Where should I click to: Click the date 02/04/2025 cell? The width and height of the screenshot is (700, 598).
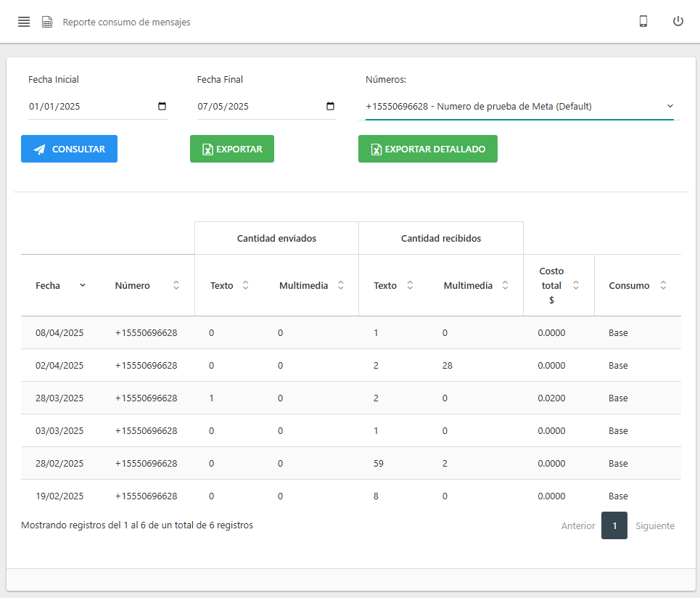coord(59,365)
